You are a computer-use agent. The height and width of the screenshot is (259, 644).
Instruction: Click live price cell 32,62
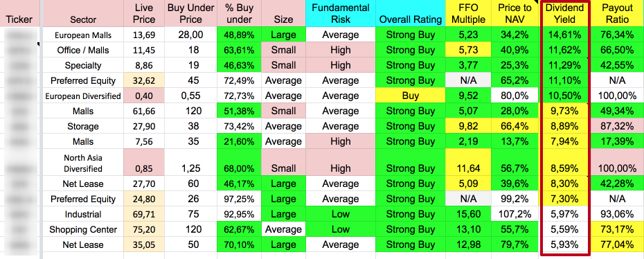(144, 80)
